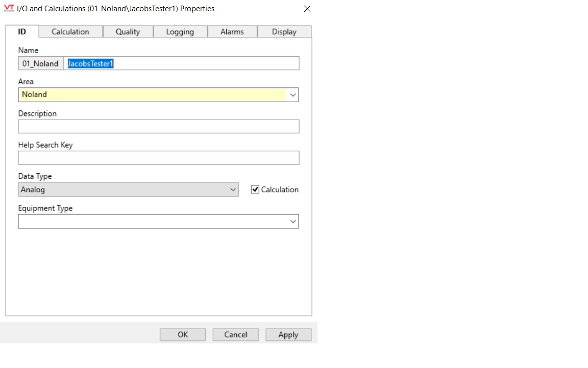Go to the Quality tab
The image size is (588, 368).
tap(128, 32)
